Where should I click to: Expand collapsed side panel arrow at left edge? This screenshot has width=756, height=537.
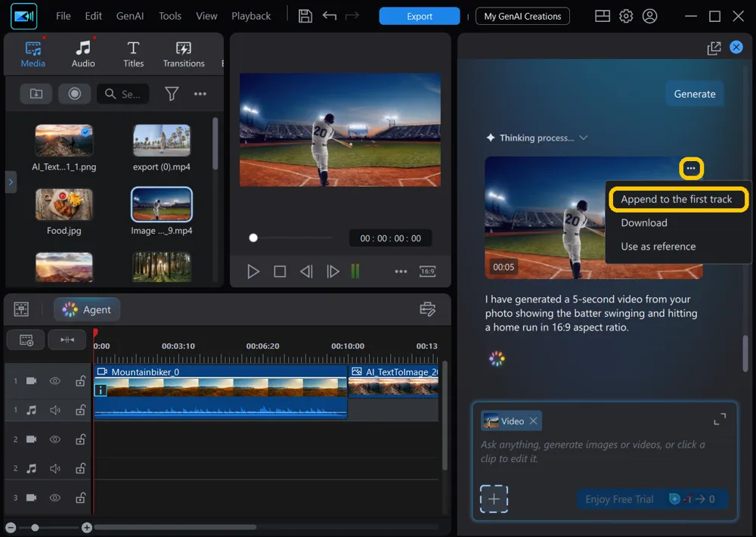coord(11,182)
